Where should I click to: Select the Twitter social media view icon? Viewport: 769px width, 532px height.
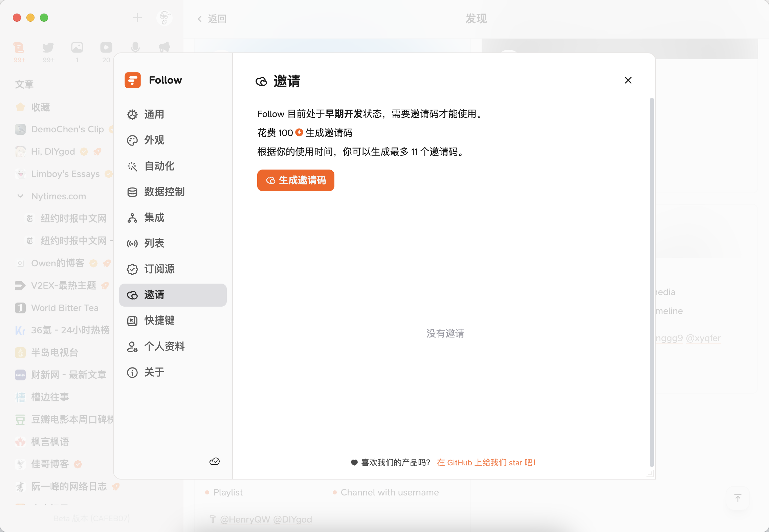(x=48, y=52)
